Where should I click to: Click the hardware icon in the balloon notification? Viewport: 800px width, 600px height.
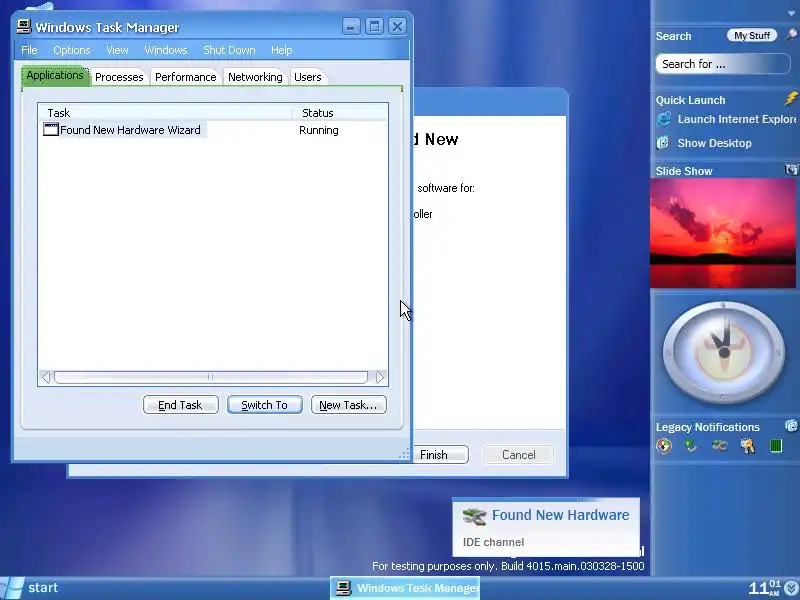[x=474, y=516]
